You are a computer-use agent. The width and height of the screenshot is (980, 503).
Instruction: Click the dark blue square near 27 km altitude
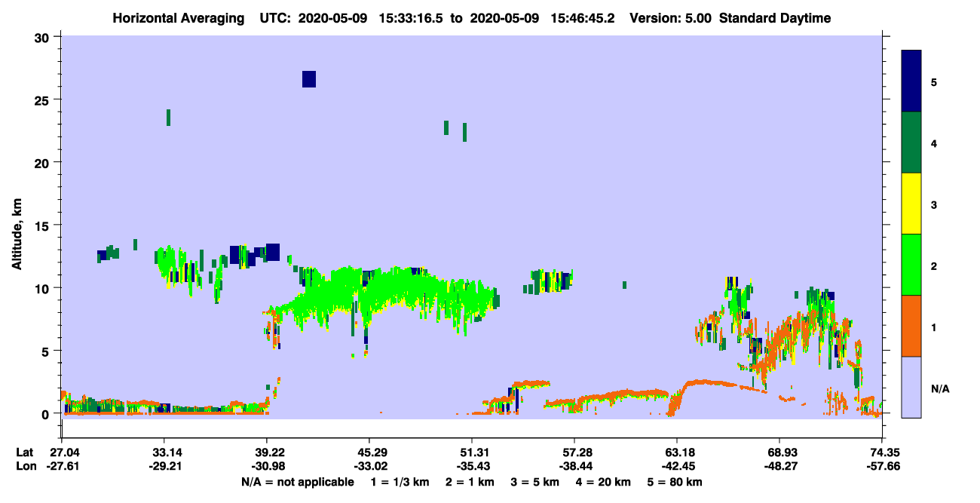tap(309, 79)
